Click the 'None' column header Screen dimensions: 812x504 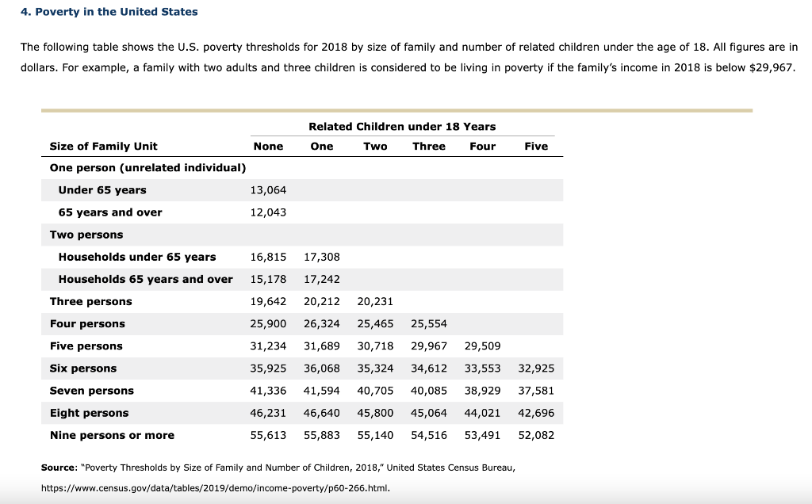click(269, 147)
